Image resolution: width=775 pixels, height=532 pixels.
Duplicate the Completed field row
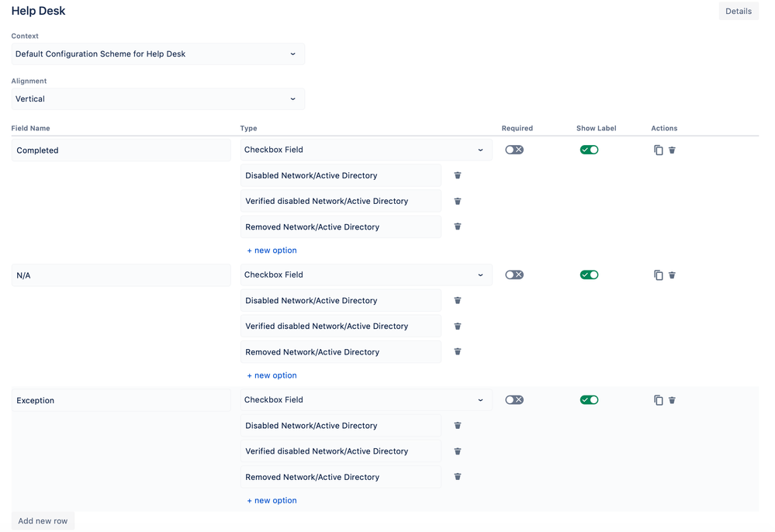658,149
